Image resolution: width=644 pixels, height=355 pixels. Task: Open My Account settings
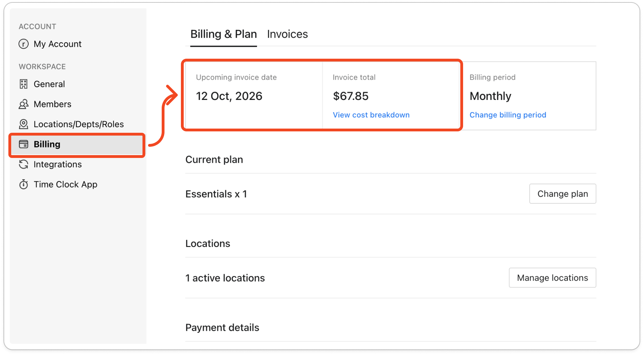(57, 44)
